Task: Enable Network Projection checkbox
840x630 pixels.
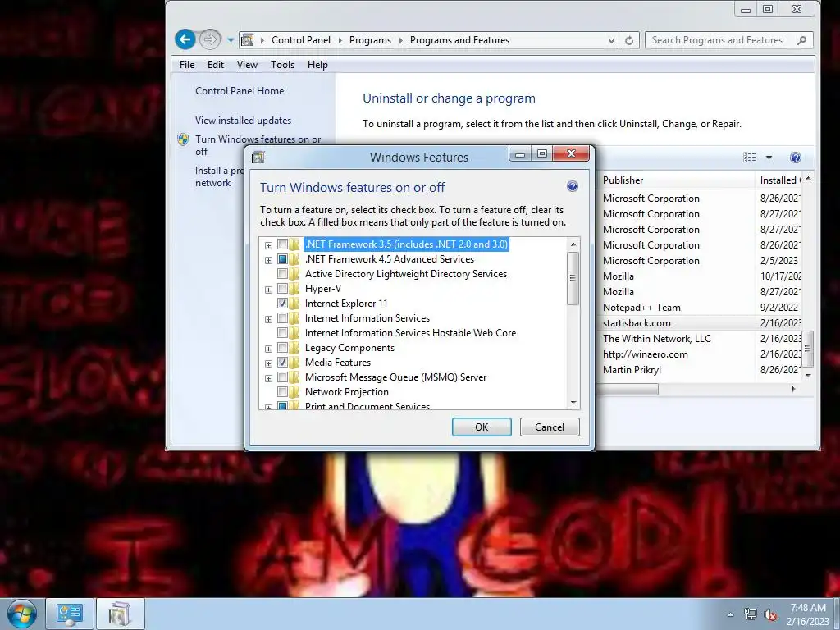Action: tap(282, 392)
